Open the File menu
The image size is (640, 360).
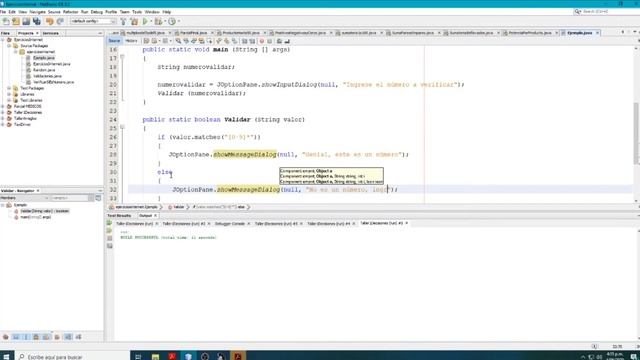pos(3,12)
